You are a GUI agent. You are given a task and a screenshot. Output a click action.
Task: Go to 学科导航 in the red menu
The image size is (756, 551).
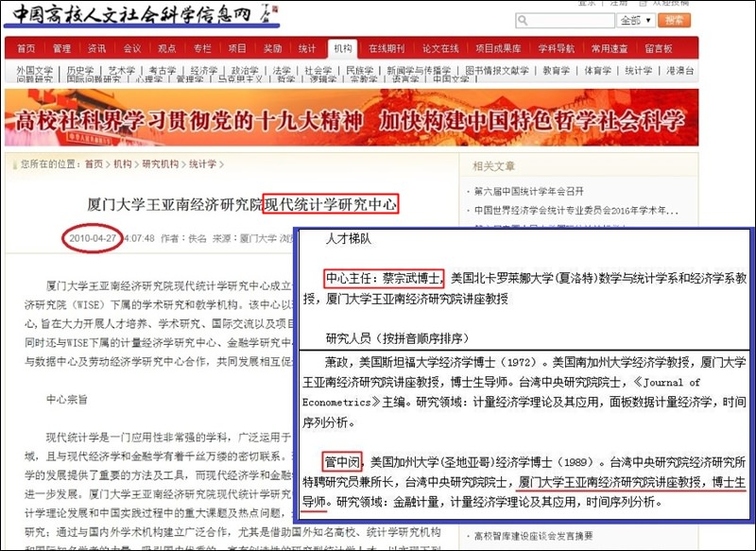click(x=557, y=48)
